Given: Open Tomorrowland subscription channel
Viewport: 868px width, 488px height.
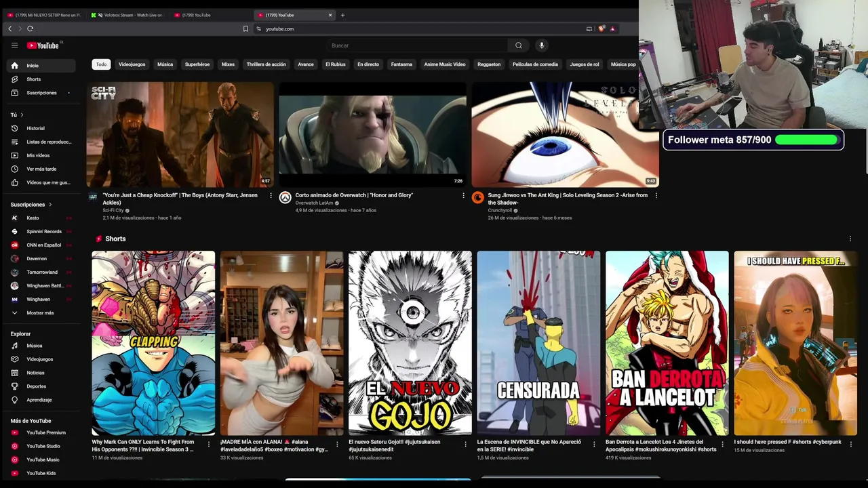Looking at the screenshot, I should [41, 272].
